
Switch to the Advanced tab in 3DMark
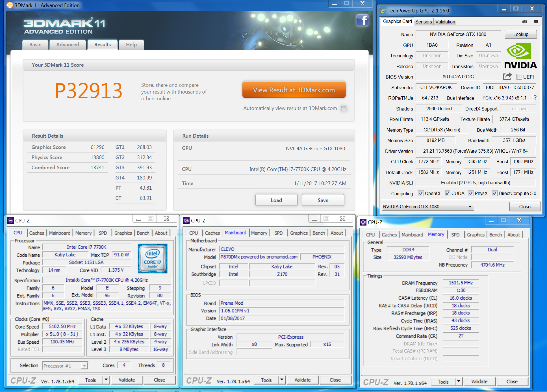pyautogui.click(x=68, y=45)
